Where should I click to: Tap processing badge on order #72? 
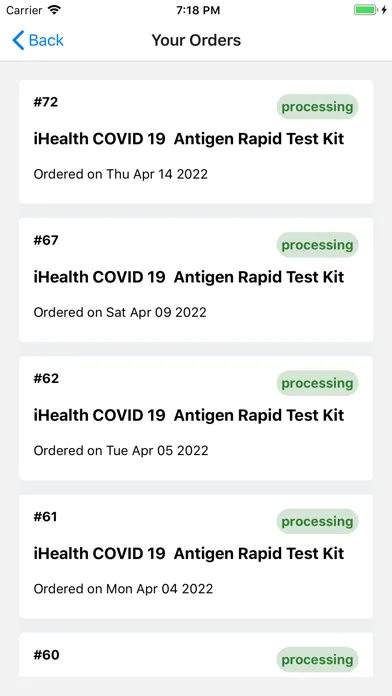(317, 107)
